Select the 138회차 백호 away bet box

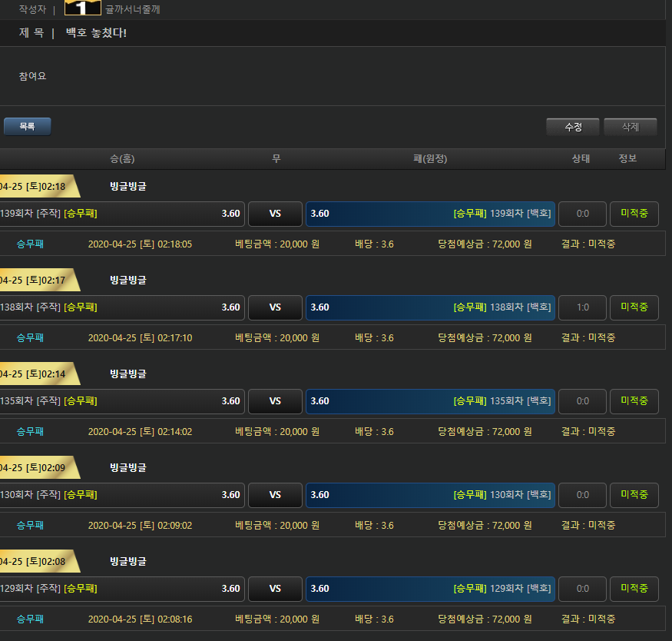[430, 307]
